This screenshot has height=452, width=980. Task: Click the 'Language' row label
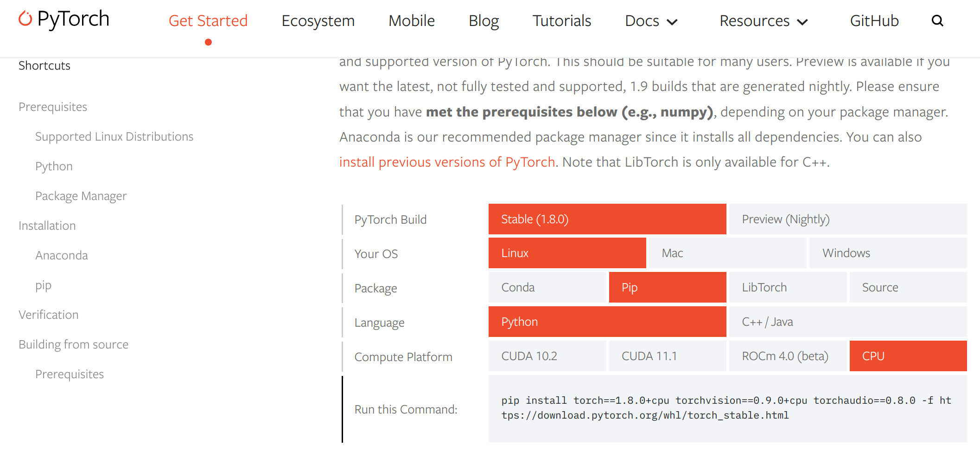[379, 323]
